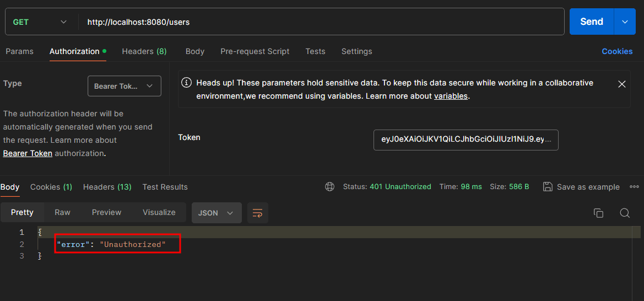Expand the Bearer Token type dropdown
644x301 pixels.
click(124, 86)
